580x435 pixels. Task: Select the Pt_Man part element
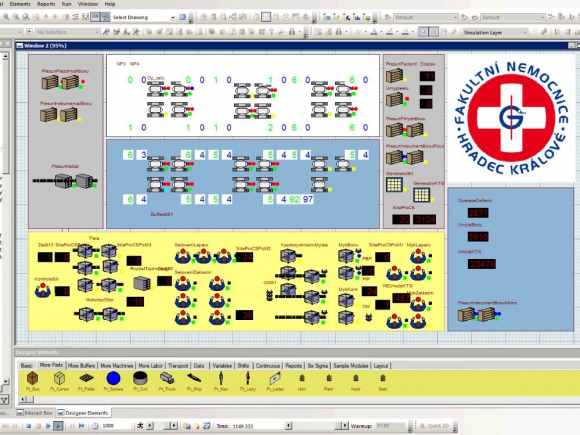tap(221, 378)
